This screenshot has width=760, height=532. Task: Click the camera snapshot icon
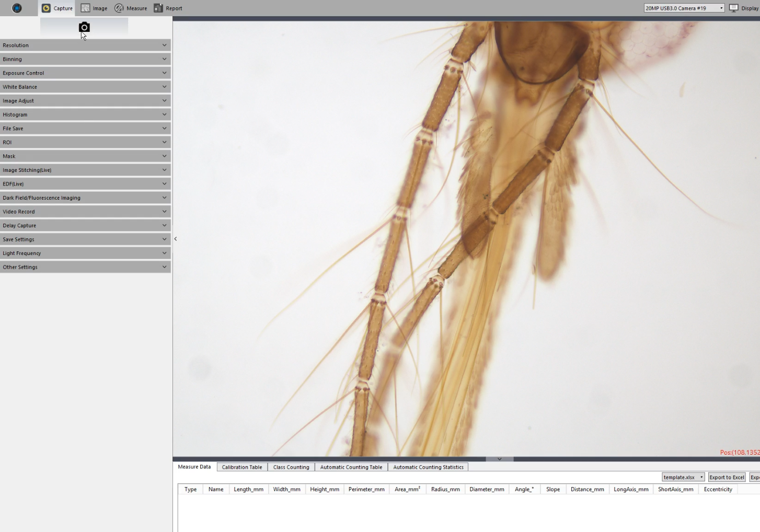click(x=84, y=27)
